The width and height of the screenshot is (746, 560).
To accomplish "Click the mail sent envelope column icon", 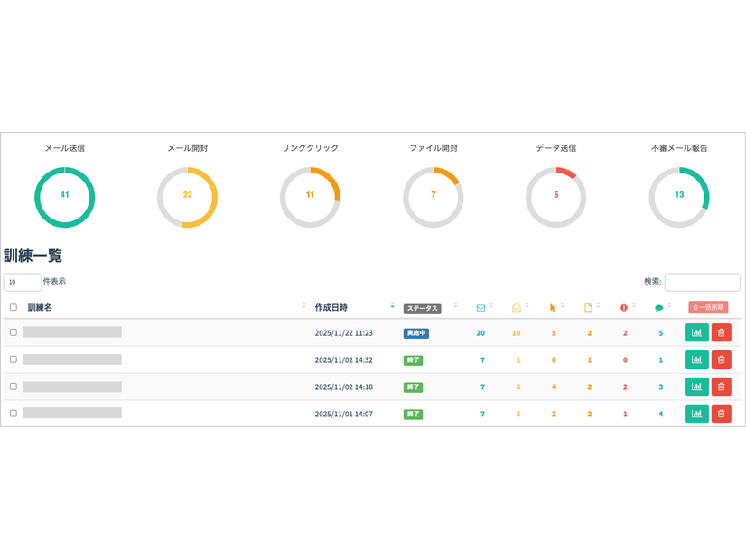I will point(480,308).
